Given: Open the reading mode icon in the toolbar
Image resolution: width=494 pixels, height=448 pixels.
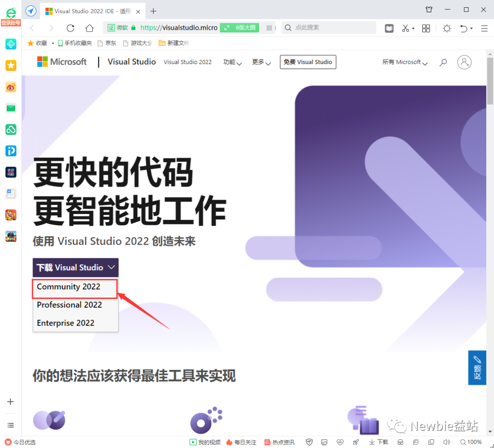Looking at the screenshot, I should click(388, 28).
